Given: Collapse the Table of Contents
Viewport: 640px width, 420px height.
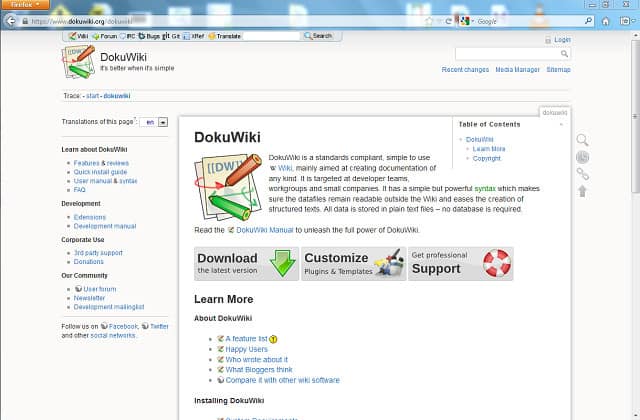Looking at the screenshot, I should point(561,124).
